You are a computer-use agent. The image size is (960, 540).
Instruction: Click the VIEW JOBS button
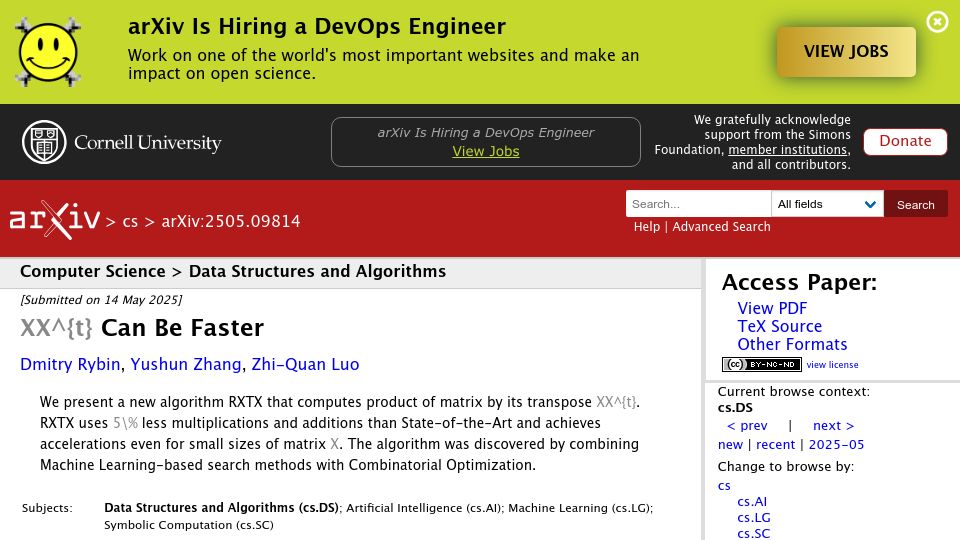pos(846,51)
